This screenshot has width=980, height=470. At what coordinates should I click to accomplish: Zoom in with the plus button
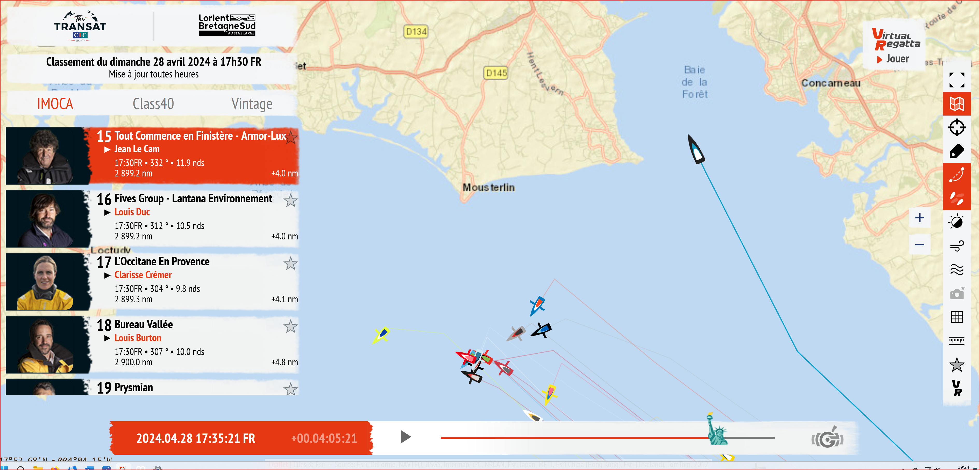pyautogui.click(x=920, y=217)
